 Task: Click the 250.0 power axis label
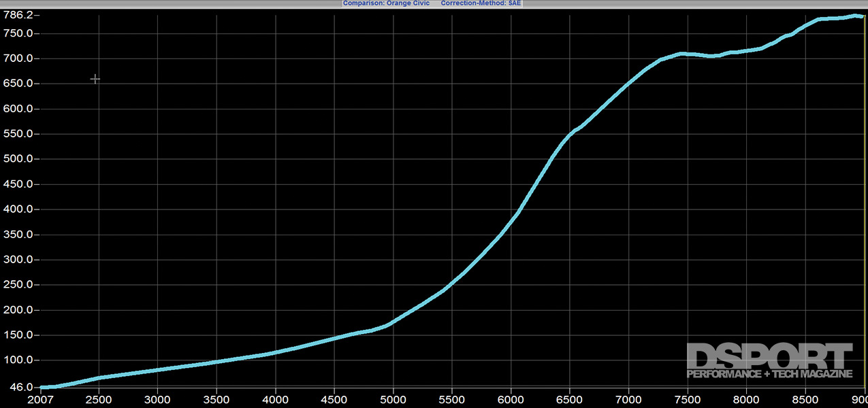pos(16,285)
